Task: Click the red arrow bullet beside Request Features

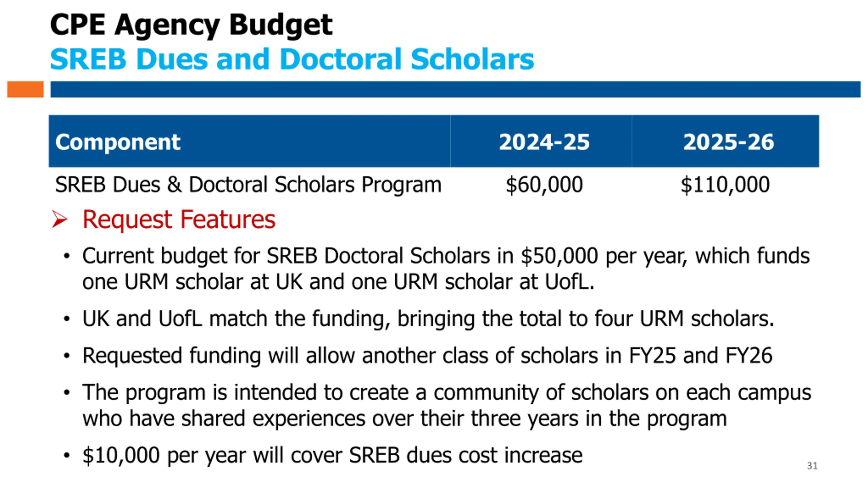Action: tap(60, 219)
